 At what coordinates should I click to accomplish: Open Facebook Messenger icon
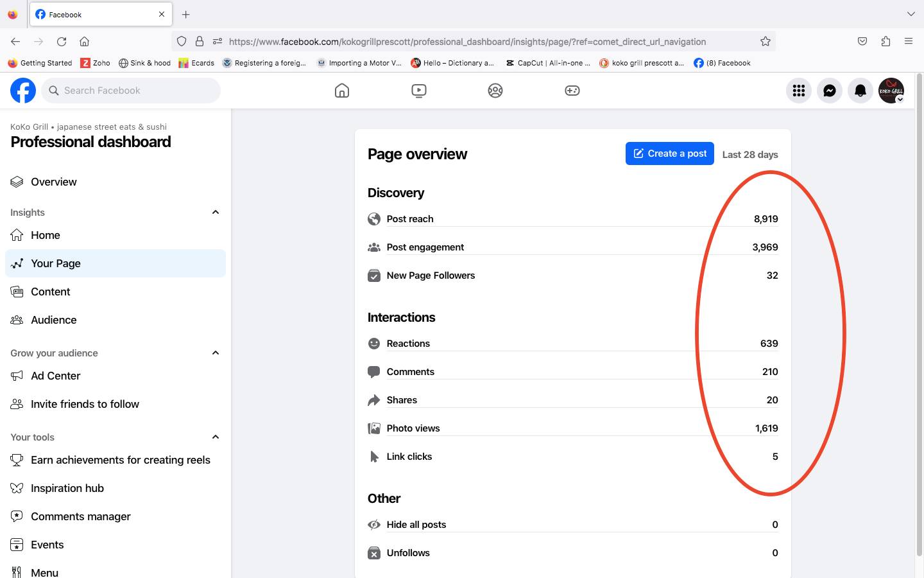coord(829,91)
